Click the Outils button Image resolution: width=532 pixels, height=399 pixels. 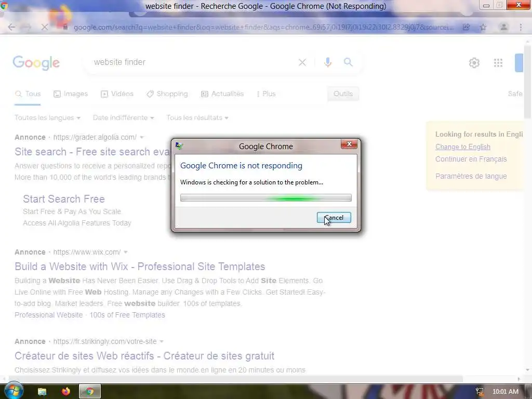[343, 94]
